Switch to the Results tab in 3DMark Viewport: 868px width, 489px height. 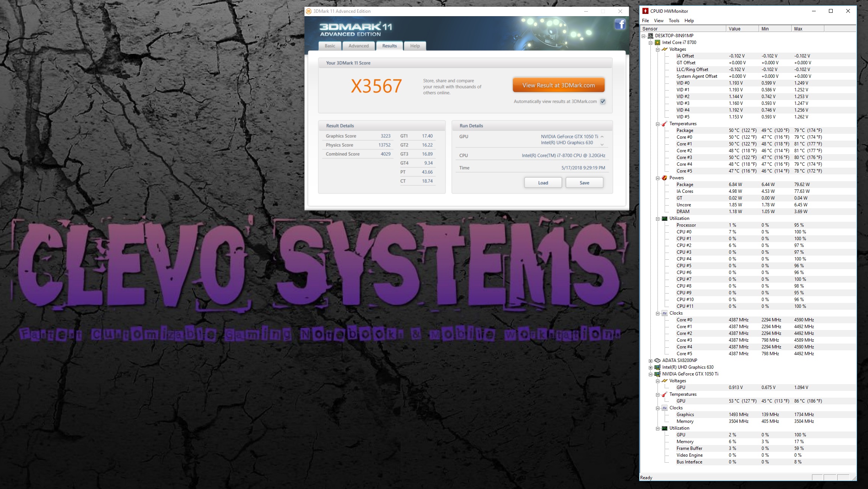tap(389, 46)
